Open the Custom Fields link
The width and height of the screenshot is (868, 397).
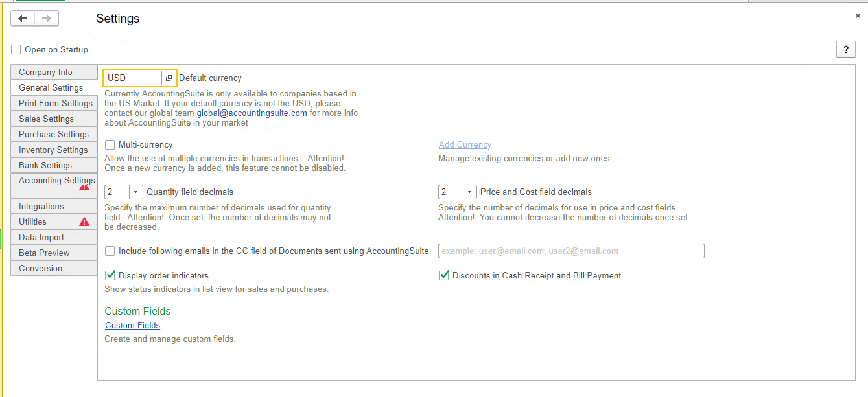[x=132, y=326]
